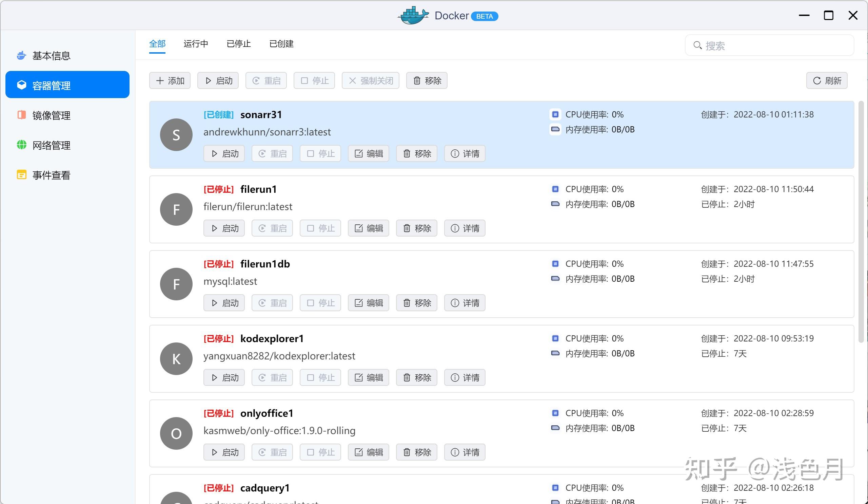Click the Docker whale logo

[412, 15]
